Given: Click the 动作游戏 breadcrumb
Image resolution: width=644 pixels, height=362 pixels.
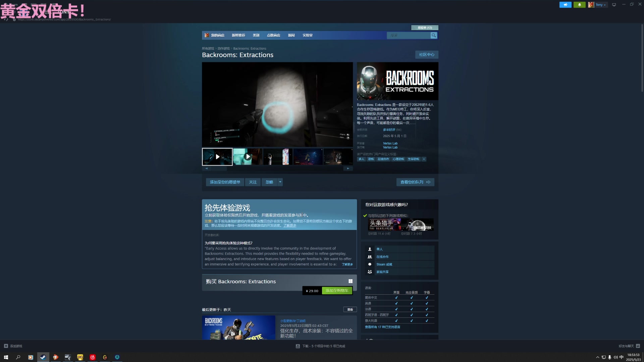Looking at the screenshot, I should pyautogui.click(x=223, y=49).
